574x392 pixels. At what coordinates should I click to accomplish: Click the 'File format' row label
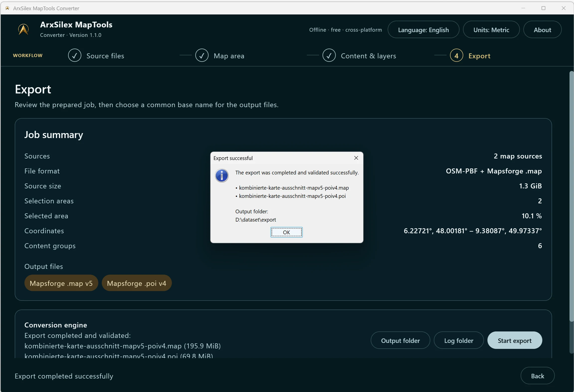click(x=42, y=171)
